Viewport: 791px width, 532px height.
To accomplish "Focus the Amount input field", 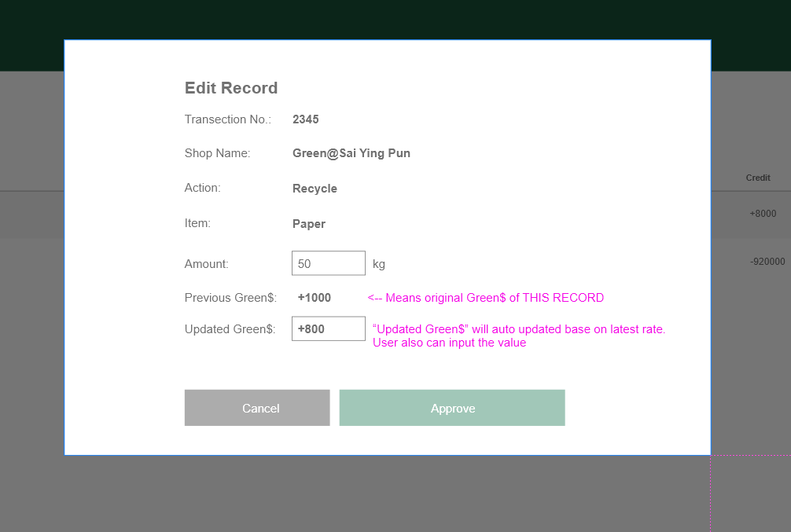I will [x=328, y=263].
